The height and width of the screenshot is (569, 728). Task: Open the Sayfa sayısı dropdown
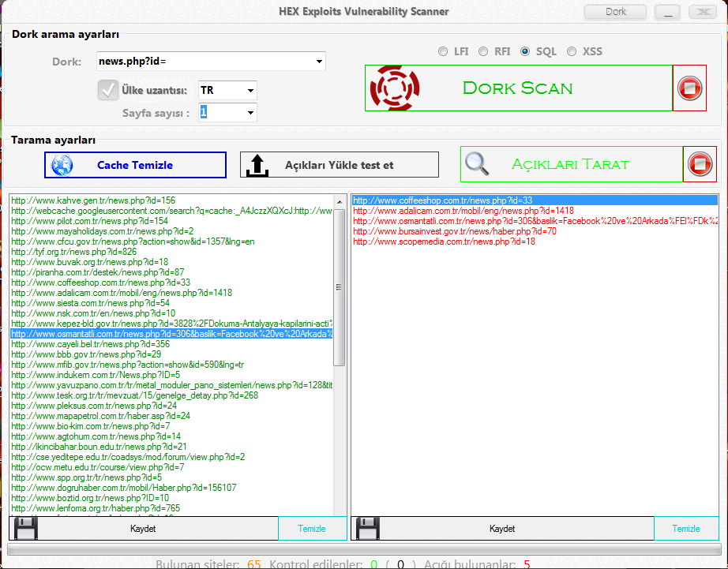click(x=250, y=113)
